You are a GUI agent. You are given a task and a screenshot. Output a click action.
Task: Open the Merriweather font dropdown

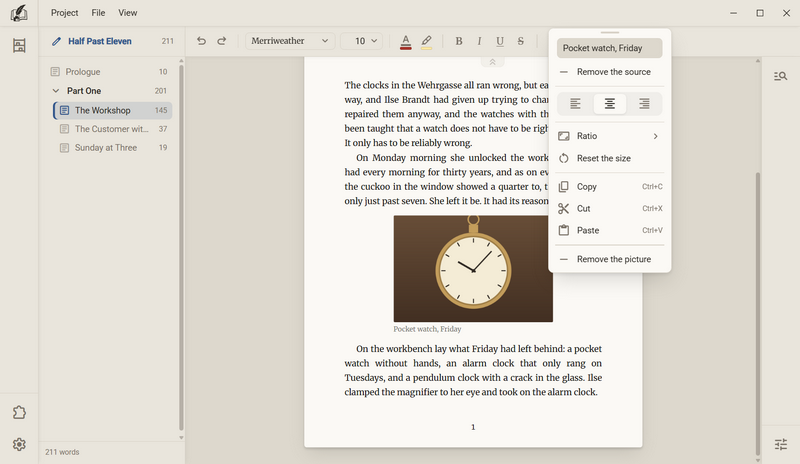click(290, 41)
